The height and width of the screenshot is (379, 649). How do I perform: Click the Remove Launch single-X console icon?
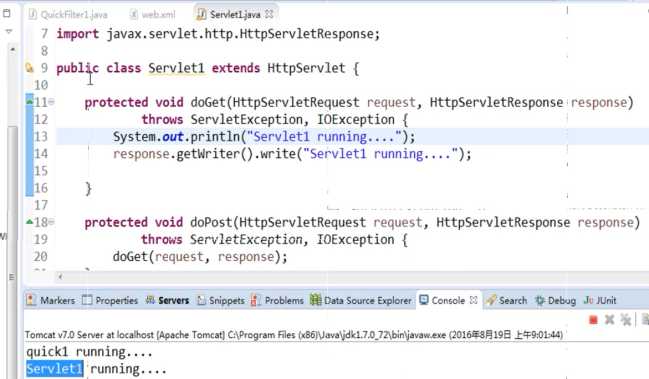point(609,319)
